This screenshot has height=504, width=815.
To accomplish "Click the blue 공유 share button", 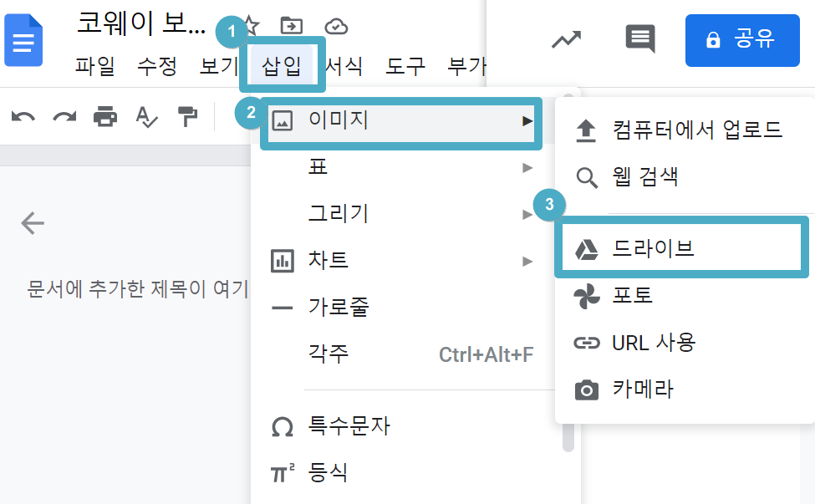I will [742, 40].
